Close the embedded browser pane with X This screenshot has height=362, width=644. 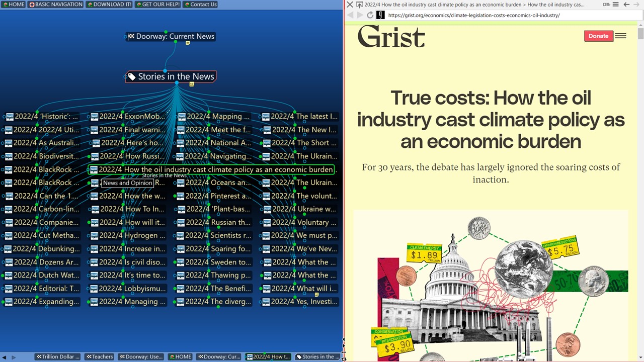pyautogui.click(x=350, y=5)
